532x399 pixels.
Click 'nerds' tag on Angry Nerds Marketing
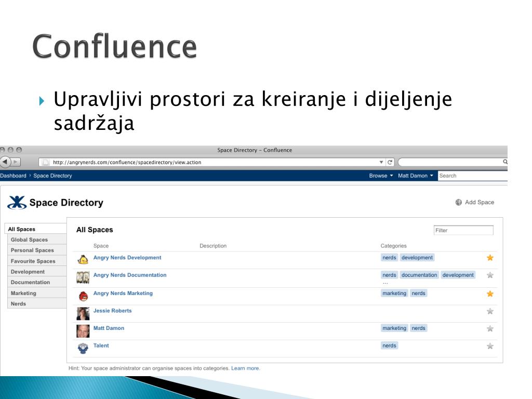pos(418,293)
